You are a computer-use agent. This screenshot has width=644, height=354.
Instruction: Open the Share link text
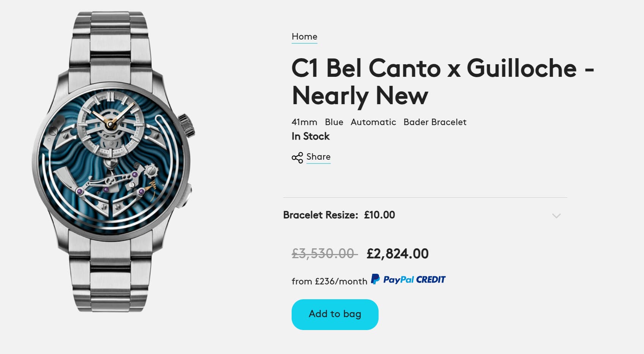pos(318,157)
